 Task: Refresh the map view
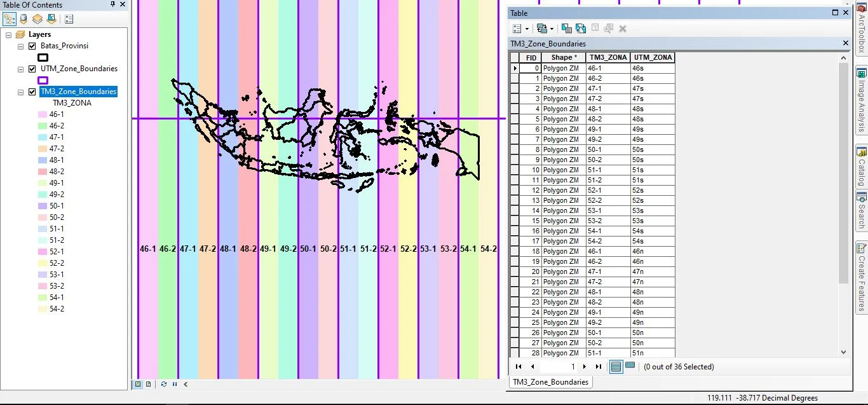coord(165,383)
